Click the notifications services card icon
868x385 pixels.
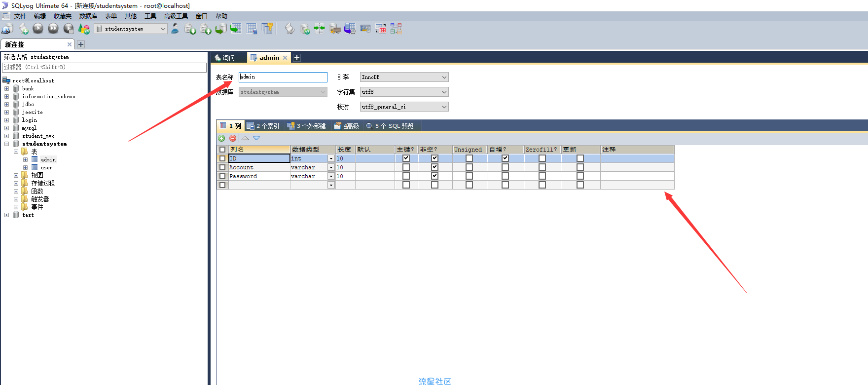click(x=365, y=29)
